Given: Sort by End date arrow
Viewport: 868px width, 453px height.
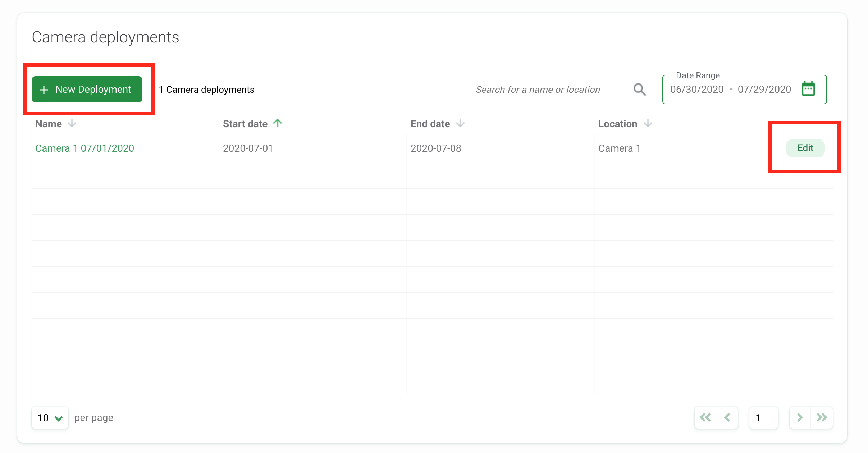Looking at the screenshot, I should (460, 123).
